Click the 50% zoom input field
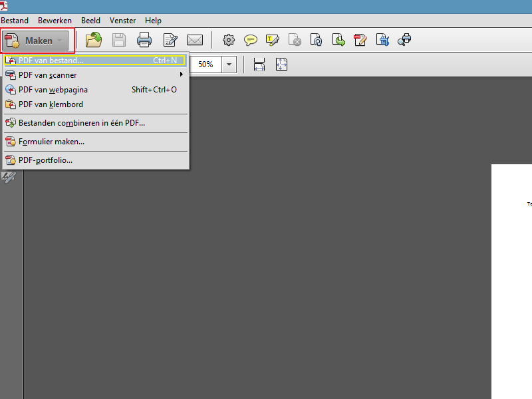Image resolution: width=532 pixels, height=399 pixels. point(206,65)
